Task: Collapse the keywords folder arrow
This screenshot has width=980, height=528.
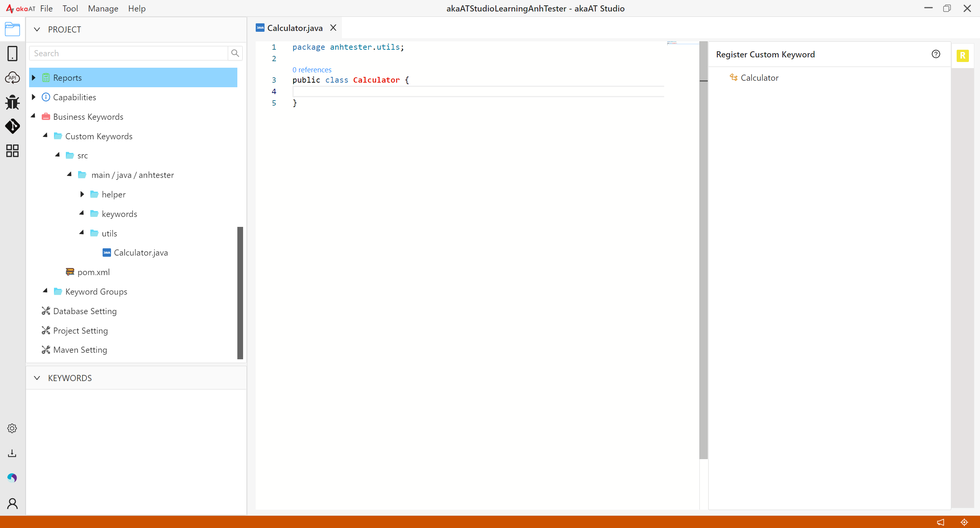Action: point(82,213)
